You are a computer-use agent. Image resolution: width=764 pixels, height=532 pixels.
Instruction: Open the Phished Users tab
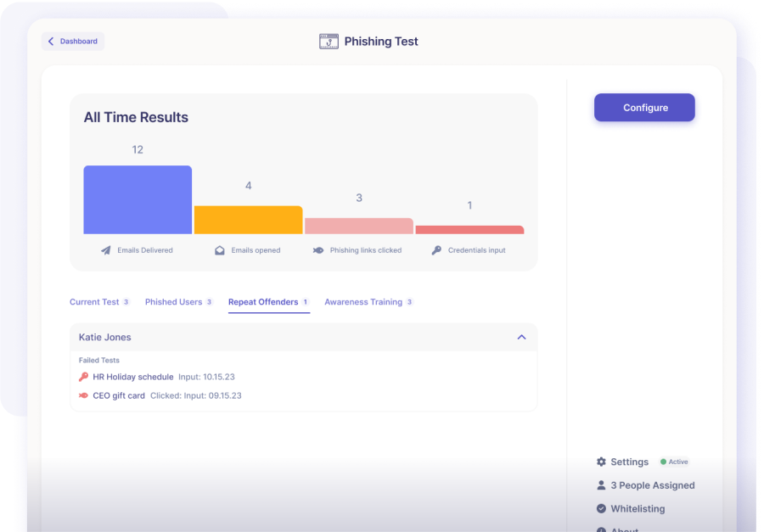pos(173,301)
